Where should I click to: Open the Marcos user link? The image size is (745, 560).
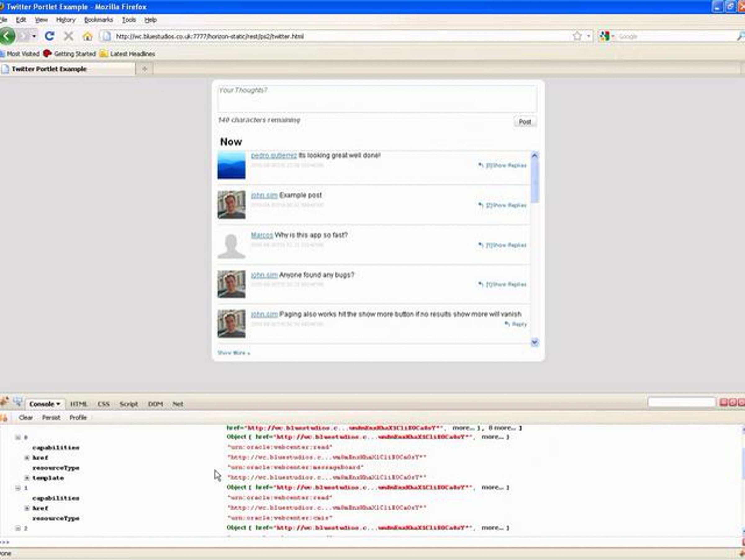pyautogui.click(x=262, y=235)
